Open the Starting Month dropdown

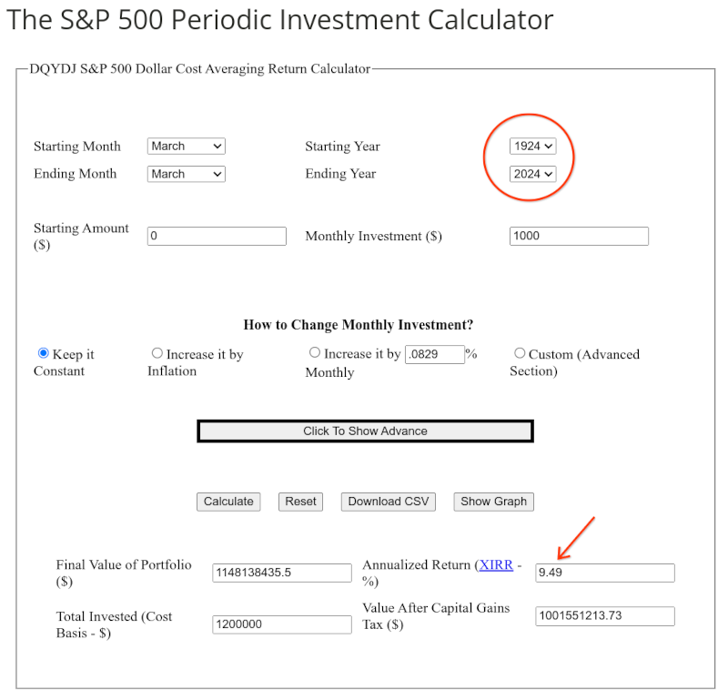click(x=186, y=147)
